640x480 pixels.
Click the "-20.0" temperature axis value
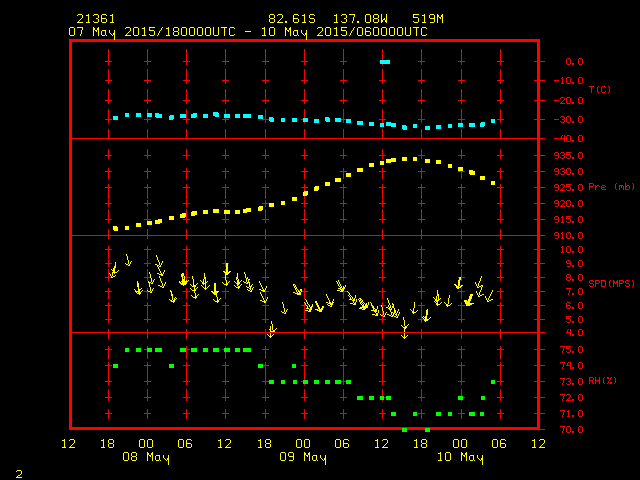point(569,100)
